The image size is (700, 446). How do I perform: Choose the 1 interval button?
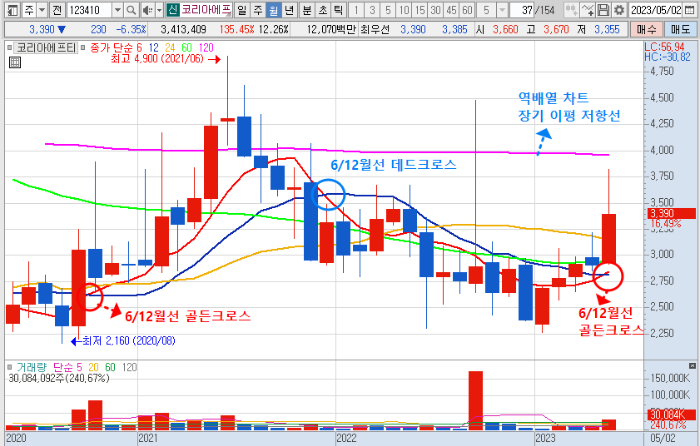pos(356,10)
